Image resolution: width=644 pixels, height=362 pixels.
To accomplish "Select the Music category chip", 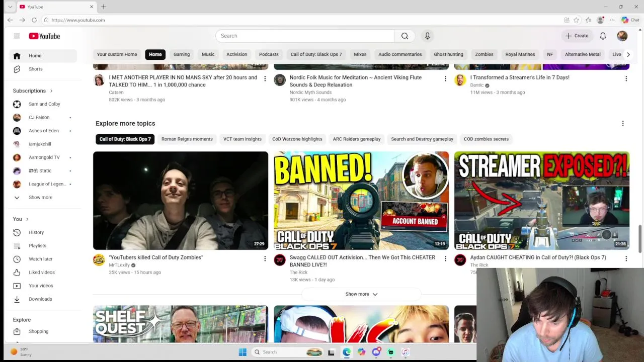I will coord(208,54).
